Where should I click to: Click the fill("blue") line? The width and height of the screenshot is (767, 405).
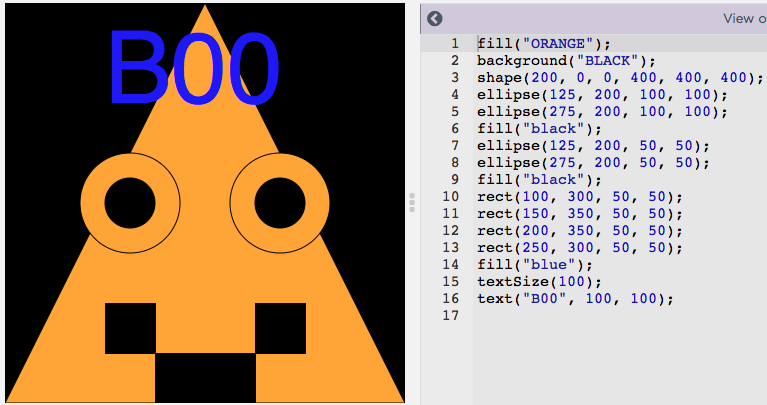[x=535, y=265]
